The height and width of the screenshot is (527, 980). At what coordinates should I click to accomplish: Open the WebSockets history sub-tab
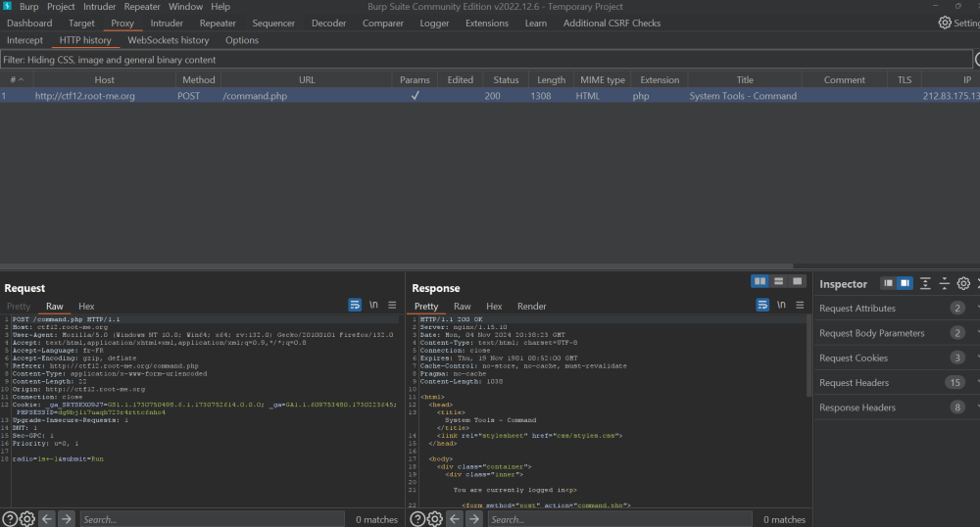169,40
